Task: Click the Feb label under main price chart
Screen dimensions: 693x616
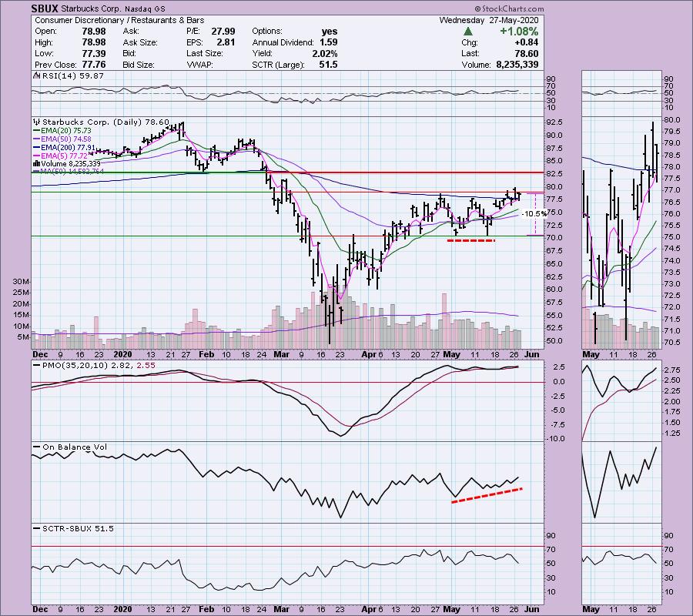Action: pos(206,354)
